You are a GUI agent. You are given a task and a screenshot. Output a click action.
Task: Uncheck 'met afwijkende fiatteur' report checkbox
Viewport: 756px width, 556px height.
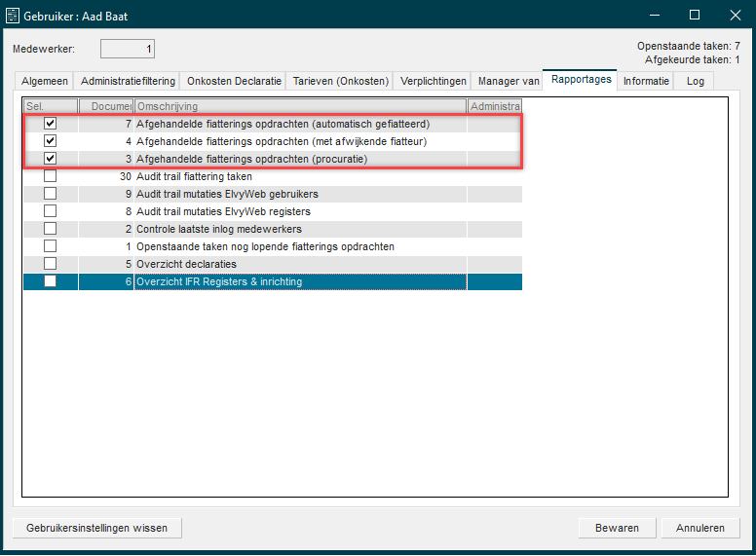(x=51, y=141)
